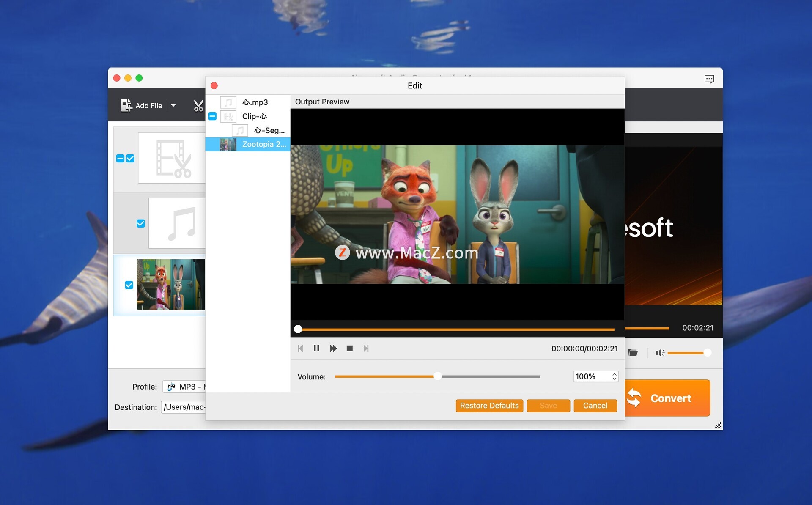Click the Destination path field
812x505 pixels.
click(184, 407)
